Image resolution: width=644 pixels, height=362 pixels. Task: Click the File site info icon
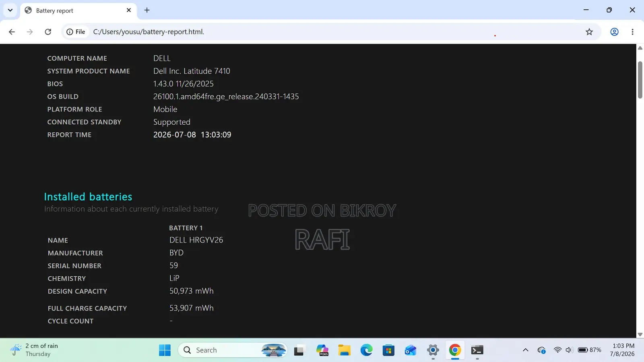click(76, 32)
